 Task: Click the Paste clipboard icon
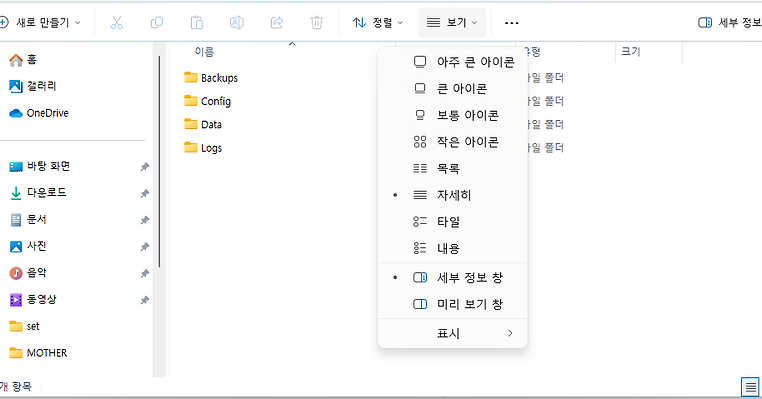pyautogui.click(x=197, y=22)
